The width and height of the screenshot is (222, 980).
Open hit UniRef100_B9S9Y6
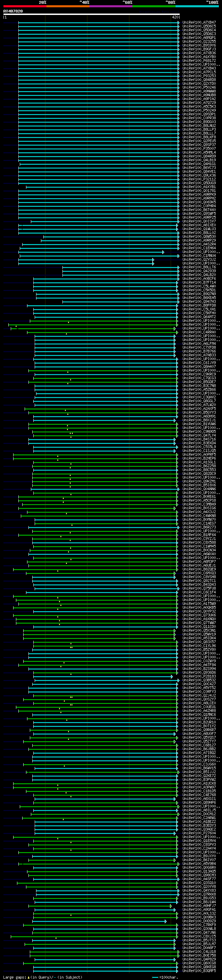click(199, 45)
